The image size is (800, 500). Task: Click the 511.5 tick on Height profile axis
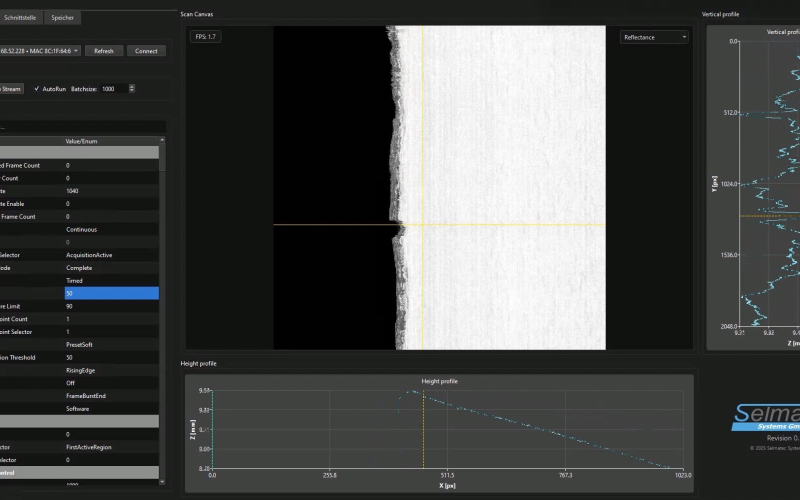(447, 476)
